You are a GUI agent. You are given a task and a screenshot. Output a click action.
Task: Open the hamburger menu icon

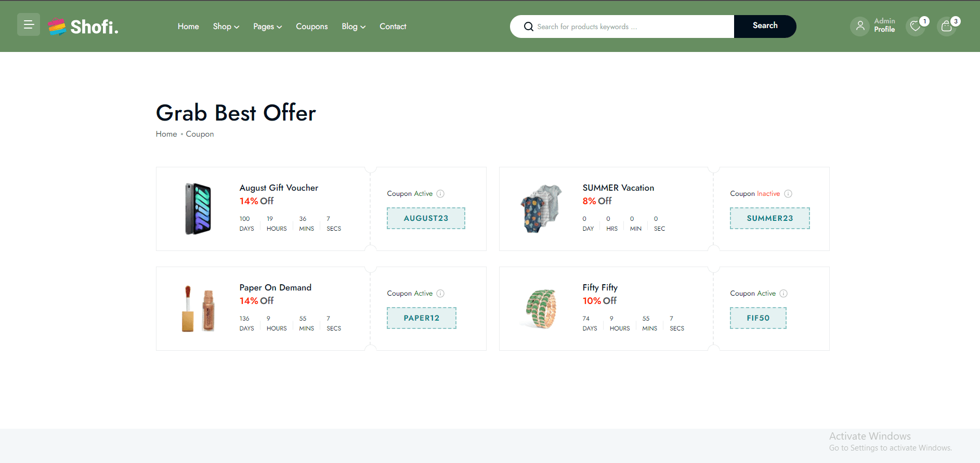(x=29, y=25)
